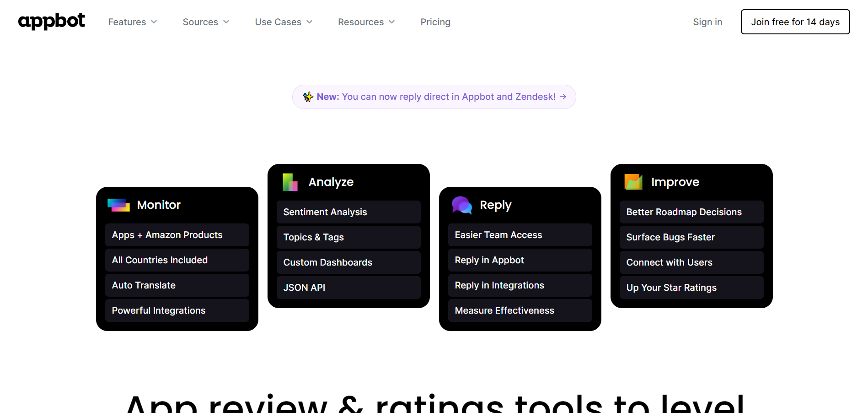Open Surface Bugs Faster
This screenshot has height=413, width=868.
coord(691,237)
